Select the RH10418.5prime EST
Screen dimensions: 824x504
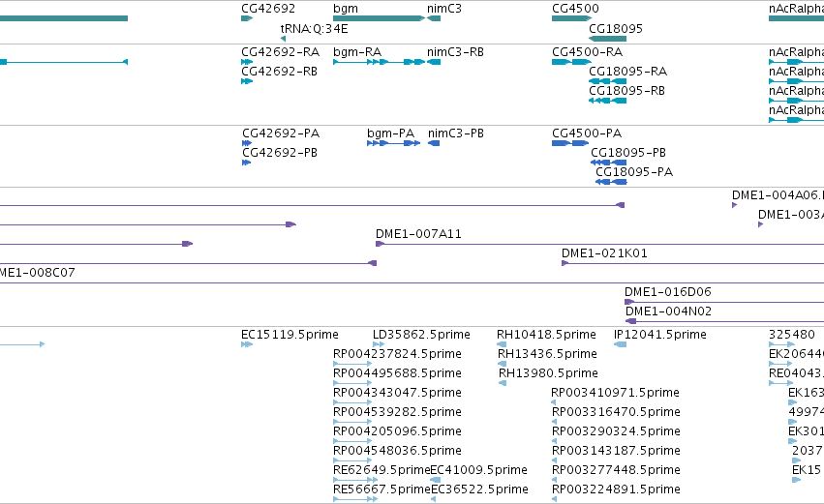click(x=502, y=344)
